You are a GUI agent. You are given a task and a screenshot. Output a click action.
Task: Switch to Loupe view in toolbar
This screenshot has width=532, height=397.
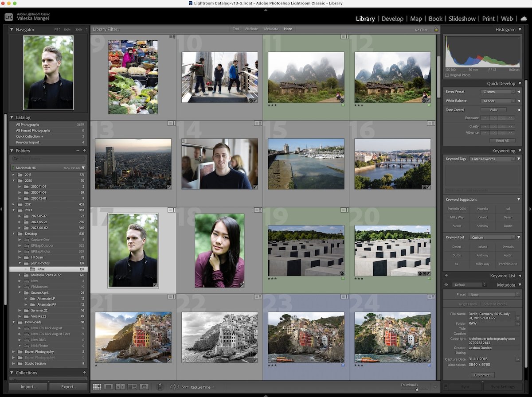coord(108,387)
